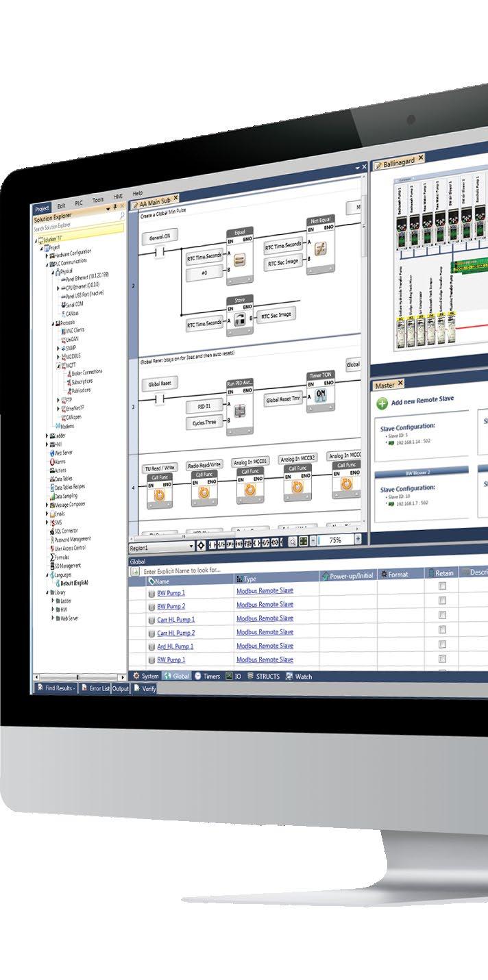
Task: Expand the SNMP protocol node
Action: [x=58, y=348]
